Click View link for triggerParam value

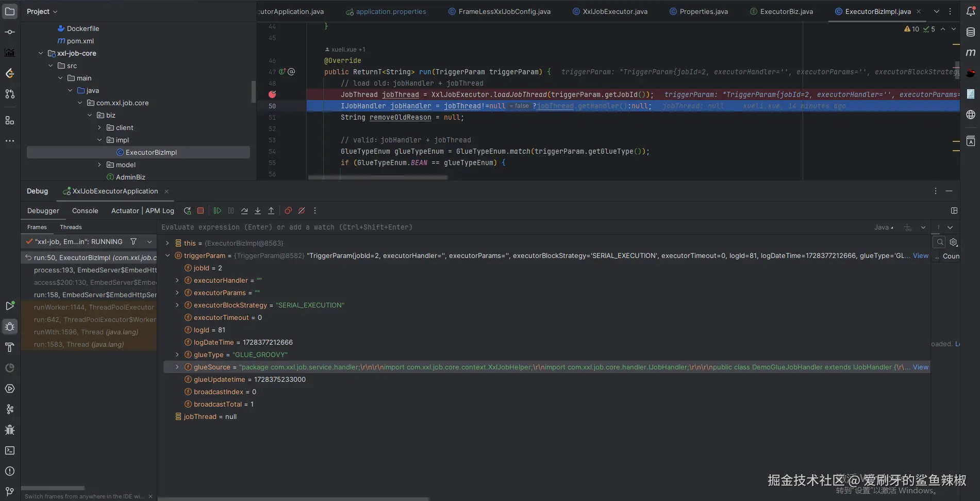click(x=920, y=255)
